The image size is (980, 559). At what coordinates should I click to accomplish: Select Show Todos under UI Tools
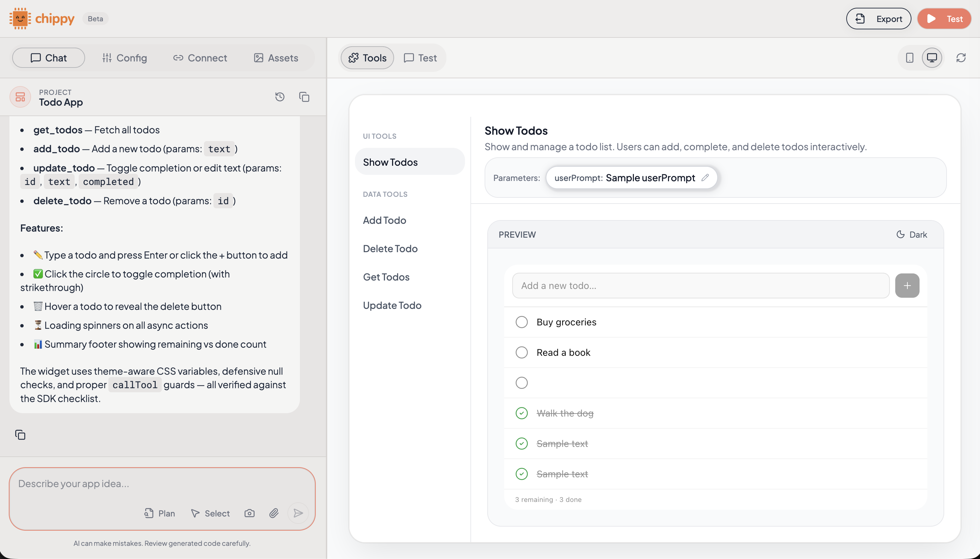point(409,162)
